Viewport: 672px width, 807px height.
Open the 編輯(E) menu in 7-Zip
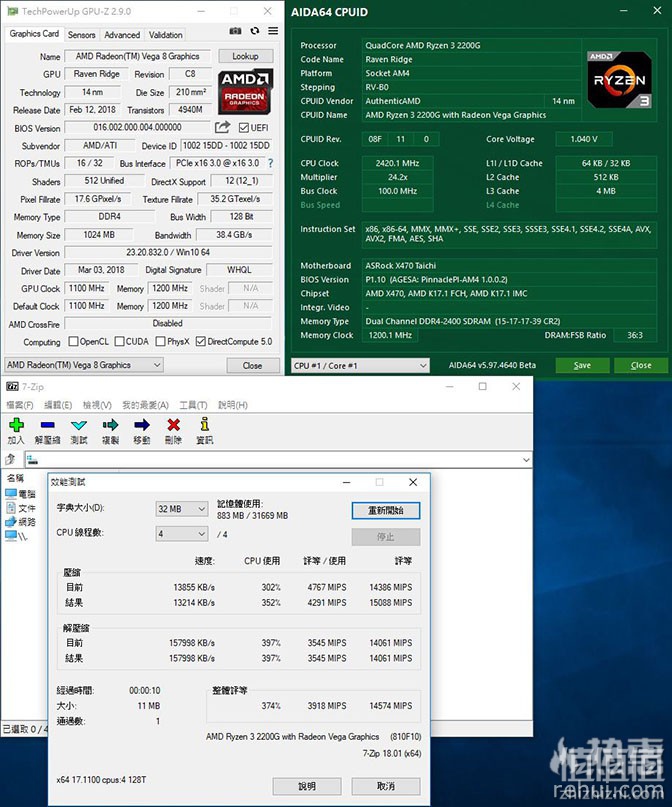tap(58, 405)
